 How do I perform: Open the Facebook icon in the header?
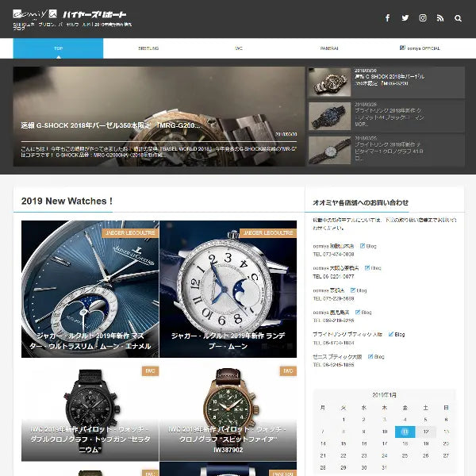pyautogui.click(x=388, y=18)
